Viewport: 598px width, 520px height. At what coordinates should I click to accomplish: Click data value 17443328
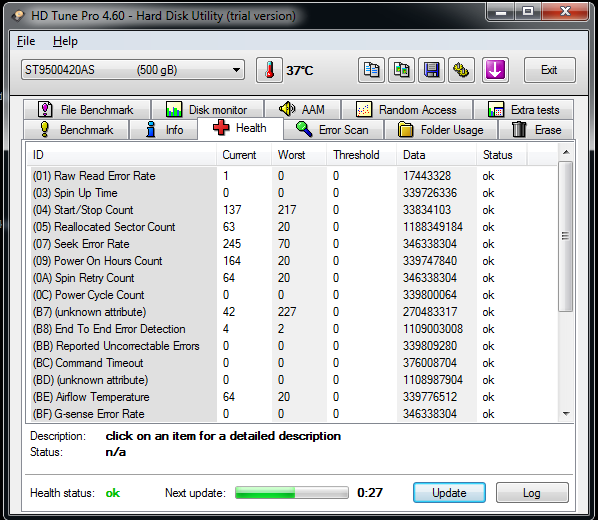tap(427, 176)
